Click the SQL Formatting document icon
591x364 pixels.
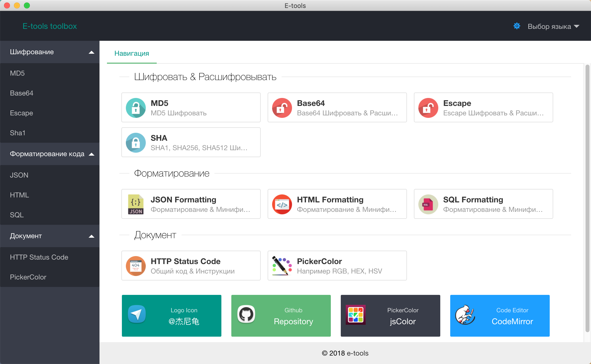428,204
